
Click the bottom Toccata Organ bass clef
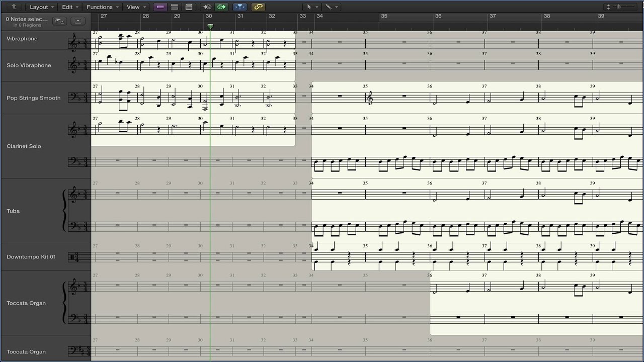click(73, 350)
